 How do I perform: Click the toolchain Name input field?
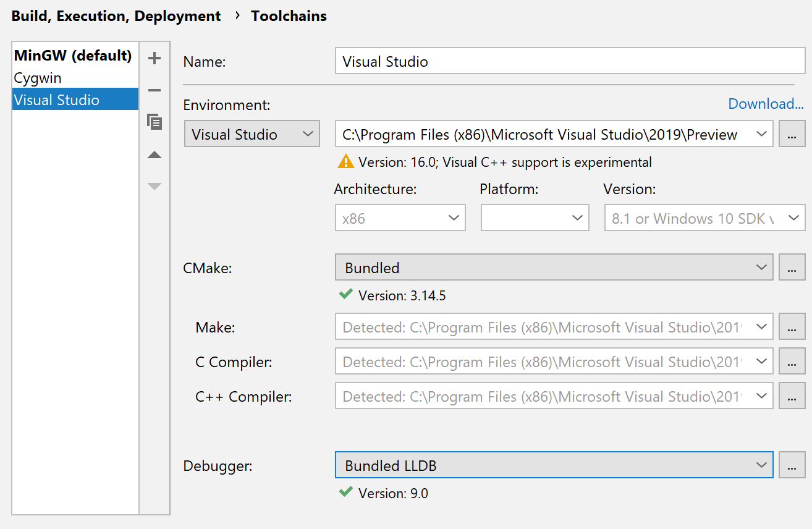point(570,61)
